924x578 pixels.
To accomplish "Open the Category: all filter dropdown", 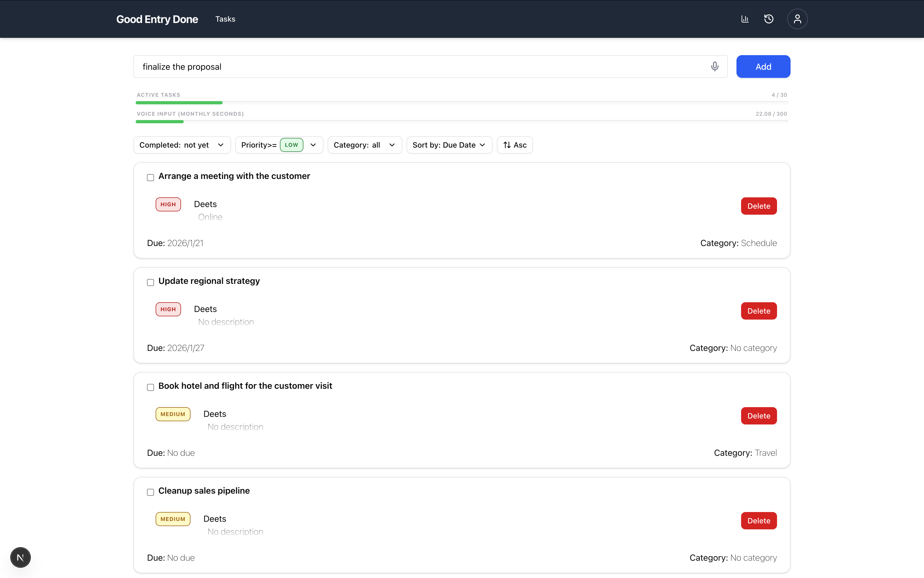I will coord(364,145).
